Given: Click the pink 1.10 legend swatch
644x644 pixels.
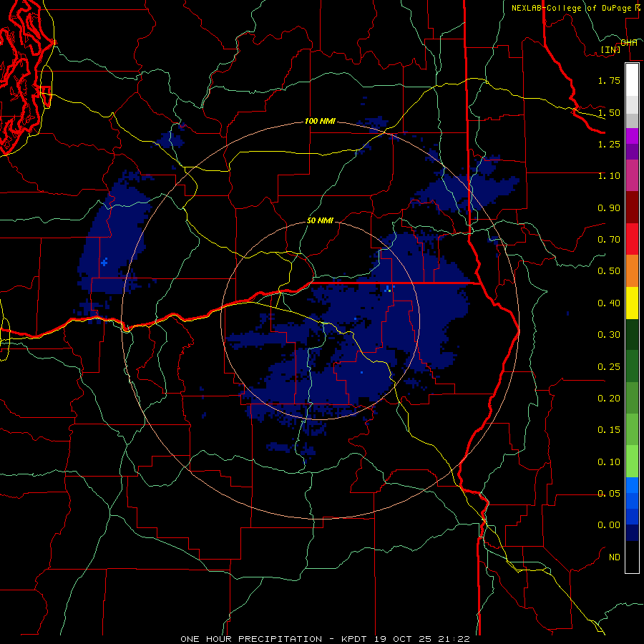Looking at the screenshot, I should [632, 175].
